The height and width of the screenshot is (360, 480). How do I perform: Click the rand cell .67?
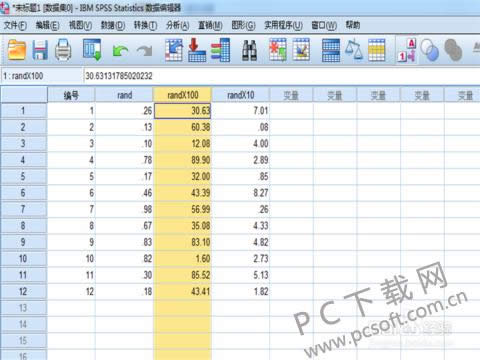click(x=124, y=226)
